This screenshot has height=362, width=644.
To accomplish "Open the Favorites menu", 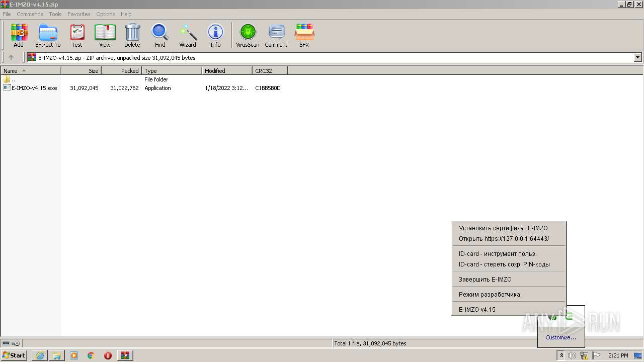I will pos(79,14).
